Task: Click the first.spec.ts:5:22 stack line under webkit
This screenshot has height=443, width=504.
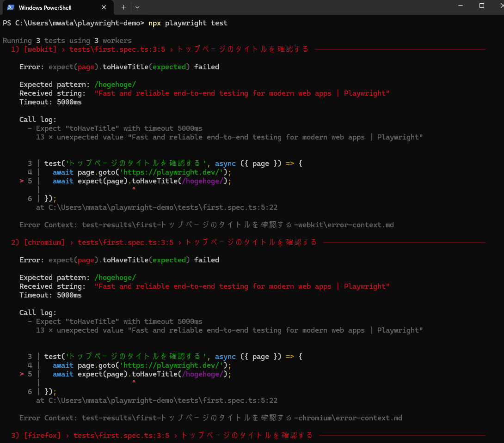Action: coord(157,207)
